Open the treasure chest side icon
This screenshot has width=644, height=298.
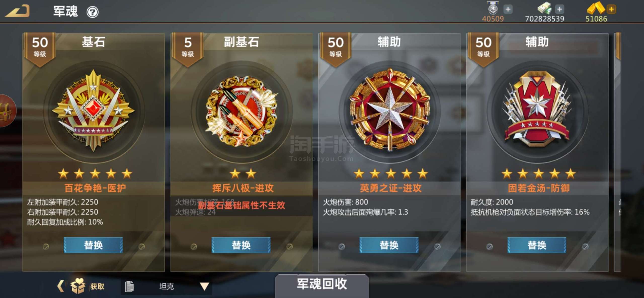[7, 111]
